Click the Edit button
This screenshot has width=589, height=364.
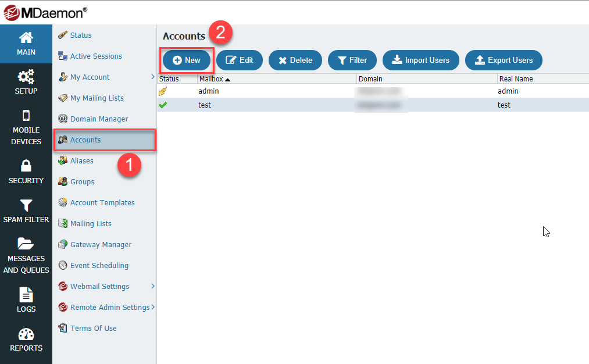(x=240, y=60)
